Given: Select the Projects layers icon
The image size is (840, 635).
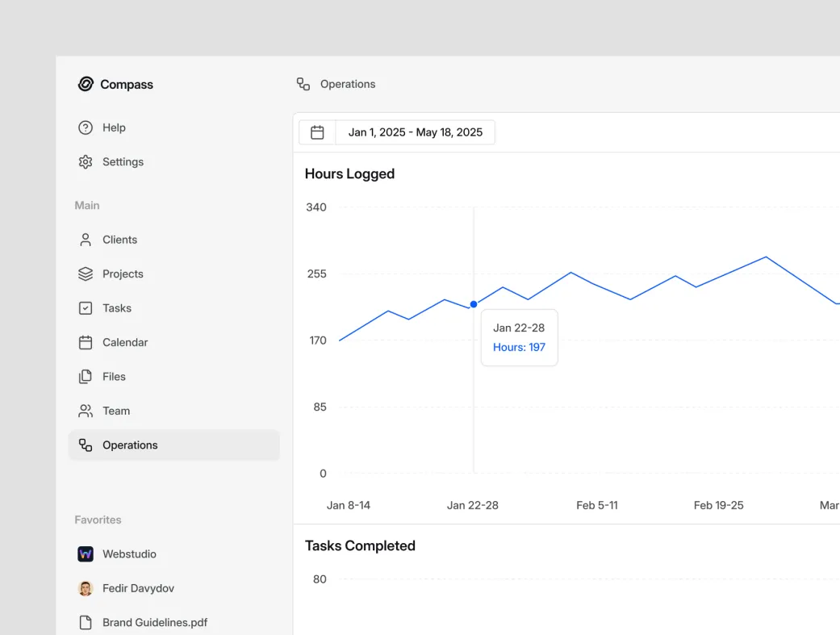Looking at the screenshot, I should coord(86,274).
